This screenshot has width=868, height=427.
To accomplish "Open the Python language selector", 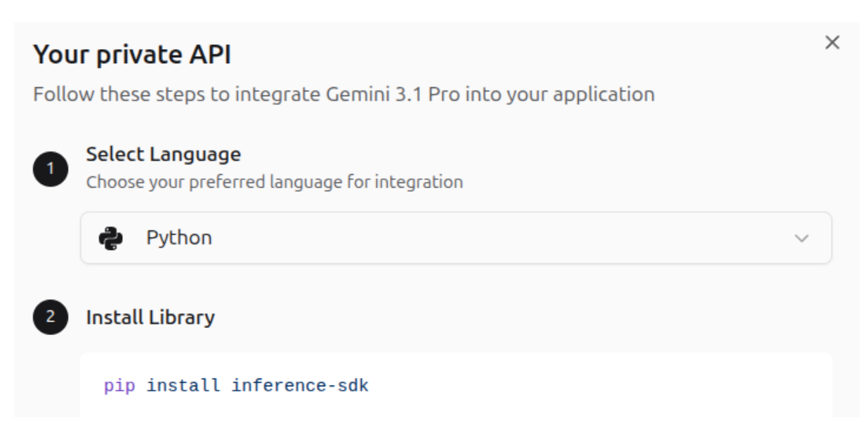I will coord(455,239).
